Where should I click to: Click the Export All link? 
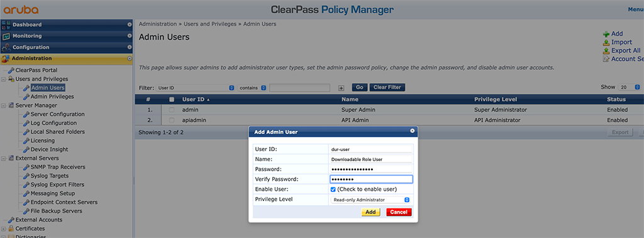click(626, 50)
